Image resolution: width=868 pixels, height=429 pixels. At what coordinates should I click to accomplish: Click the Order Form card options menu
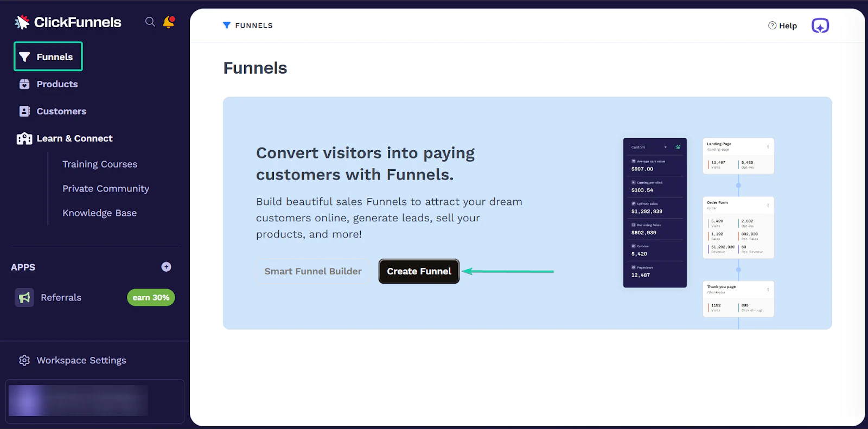(x=768, y=205)
